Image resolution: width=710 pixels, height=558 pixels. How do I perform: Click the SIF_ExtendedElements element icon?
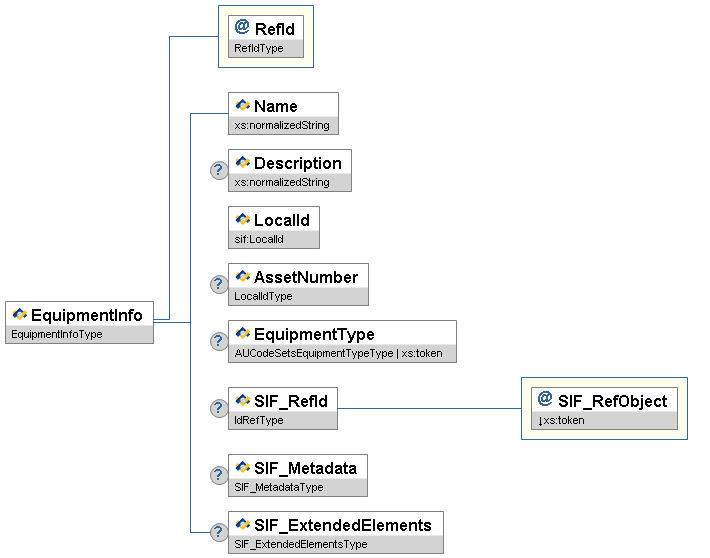(x=242, y=525)
